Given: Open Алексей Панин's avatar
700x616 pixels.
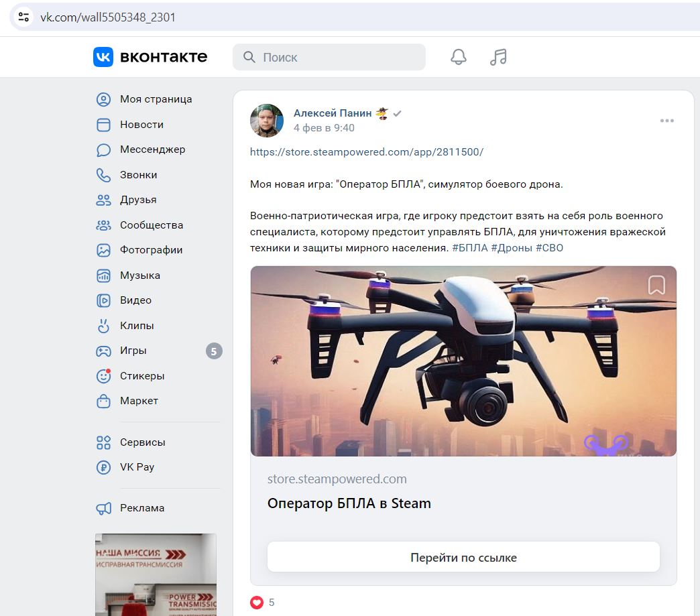Looking at the screenshot, I should (267, 121).
